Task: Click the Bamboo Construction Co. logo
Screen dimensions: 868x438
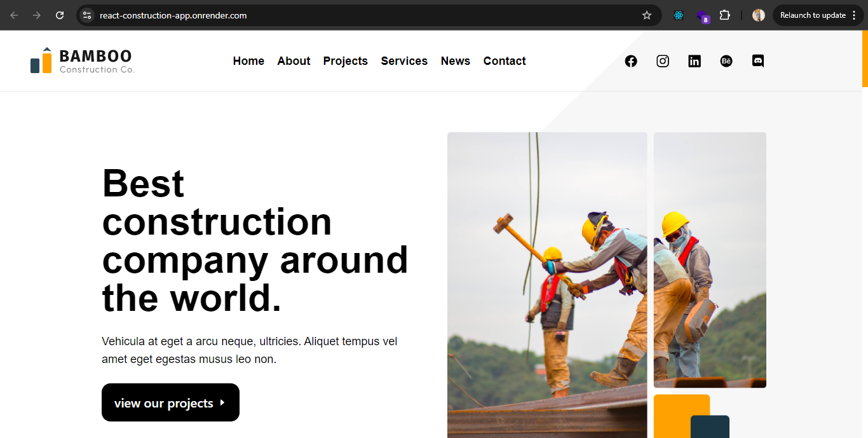Action: tap(83, 61)
